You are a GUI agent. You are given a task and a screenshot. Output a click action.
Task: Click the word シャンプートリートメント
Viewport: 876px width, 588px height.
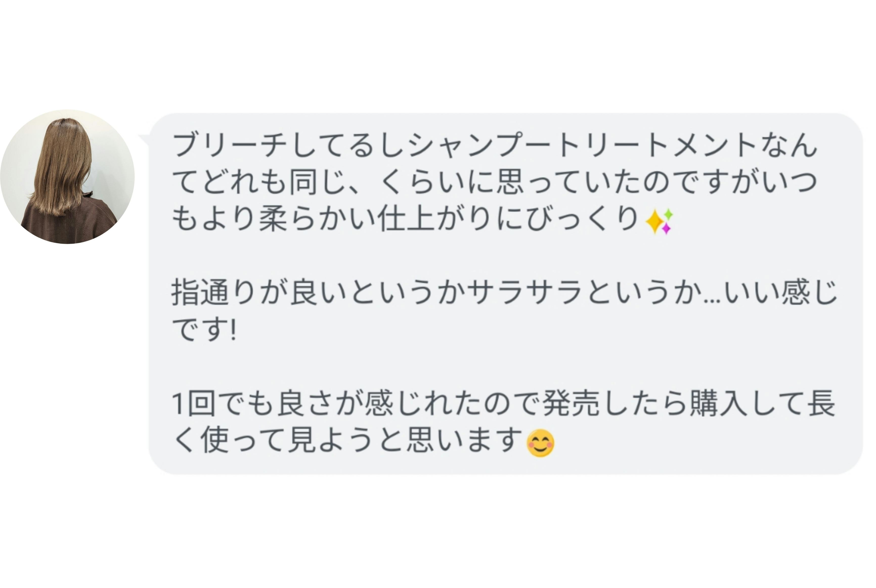(582, 146)
